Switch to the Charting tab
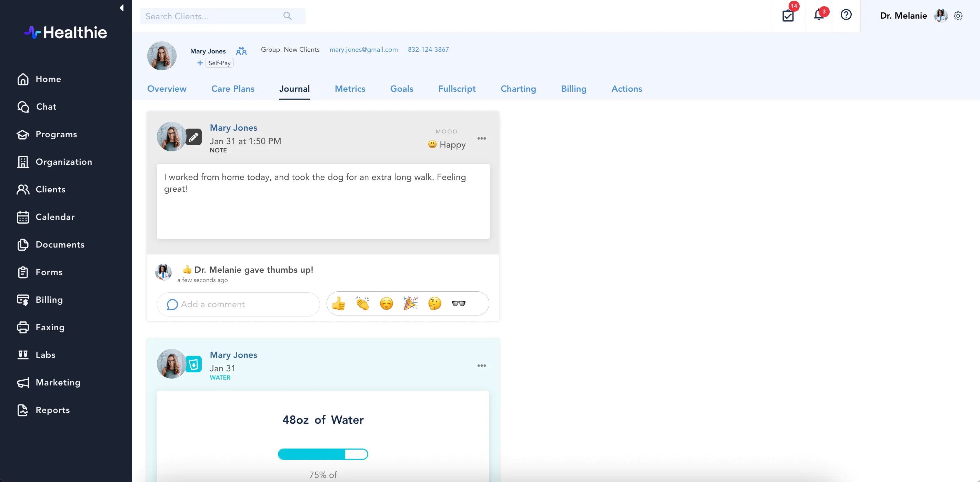The height and width of the screenshot is (482, 980). pos(518,89)
